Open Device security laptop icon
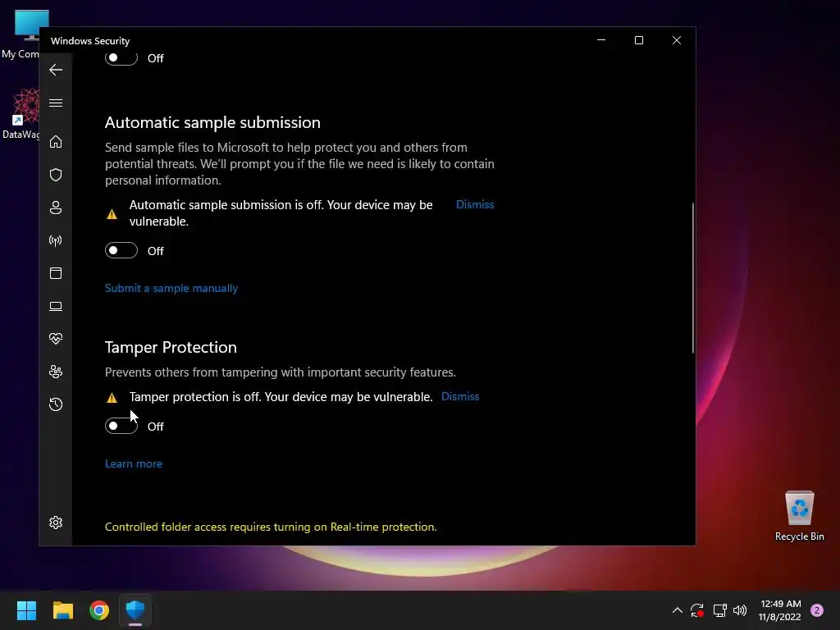This screenshot has width=840, height=630. (56, 307)
